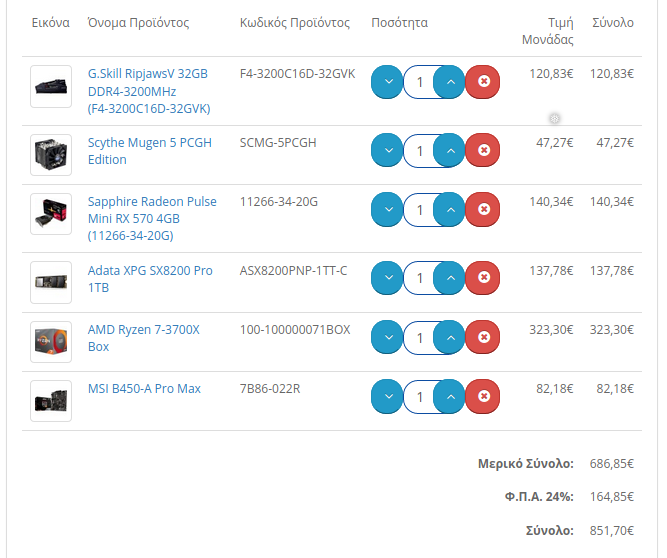The height and width of the screenshot is (558, 667).
Task: Open AMD Ryzen 7-3700X Box link
Action: 143,338
